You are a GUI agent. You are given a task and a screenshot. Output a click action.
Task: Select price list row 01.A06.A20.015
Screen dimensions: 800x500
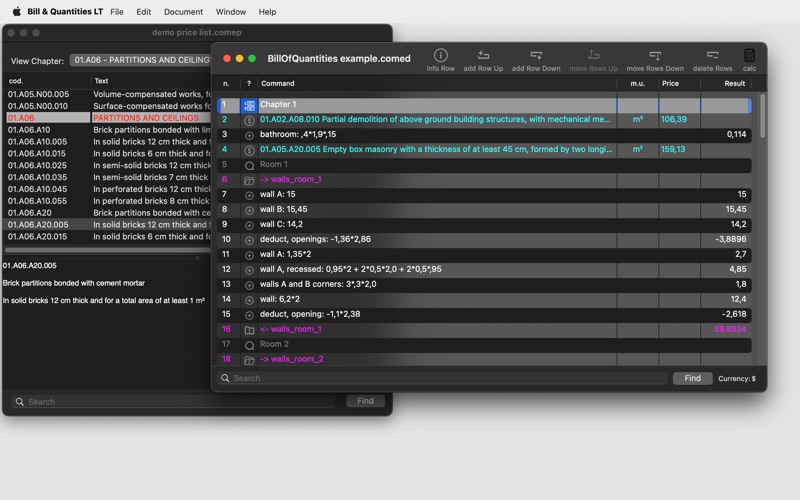coord(107,237)
